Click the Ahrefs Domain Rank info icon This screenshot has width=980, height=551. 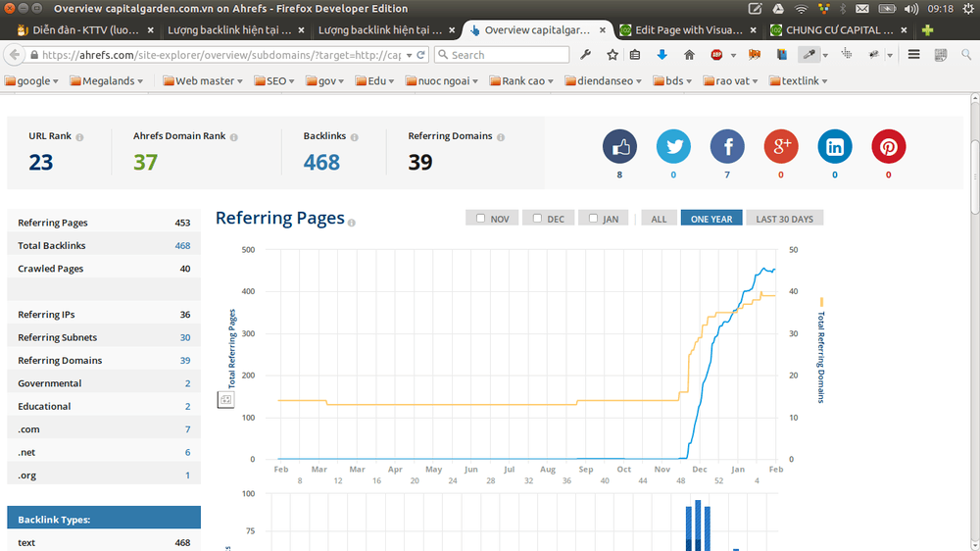[234, 137]
